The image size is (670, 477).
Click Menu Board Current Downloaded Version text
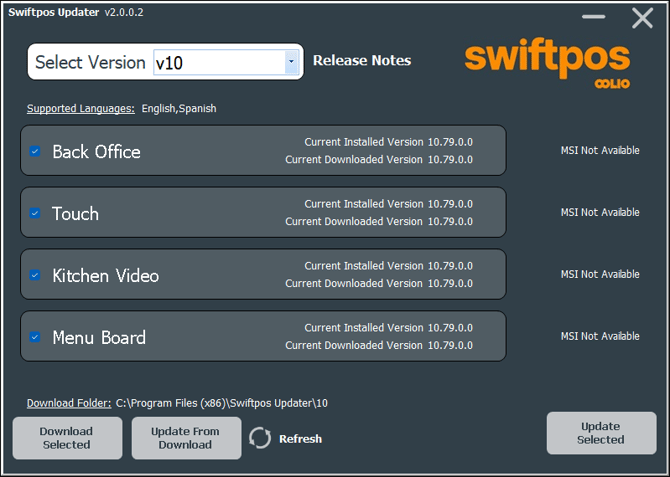point(379,345)
